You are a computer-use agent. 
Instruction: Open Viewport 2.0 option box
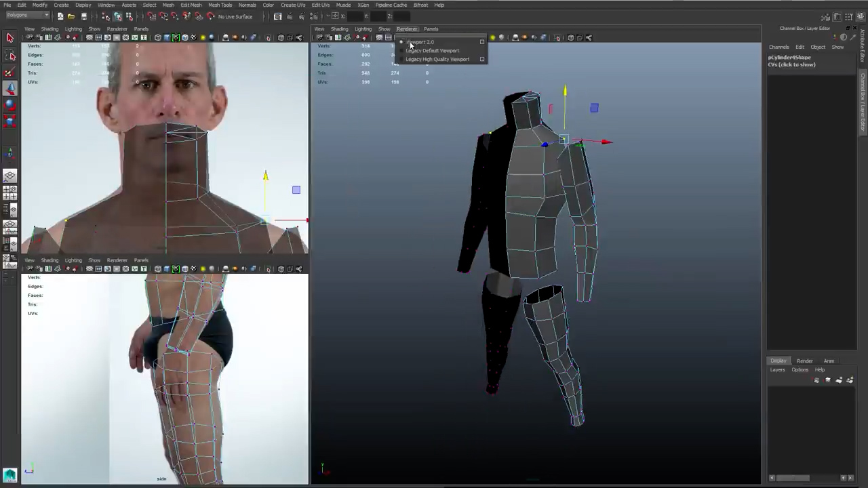482,42
